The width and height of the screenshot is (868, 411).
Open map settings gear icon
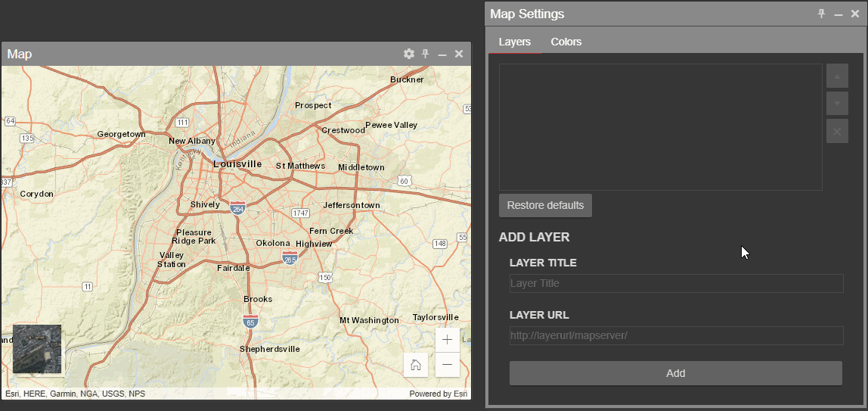click(409, 54)
